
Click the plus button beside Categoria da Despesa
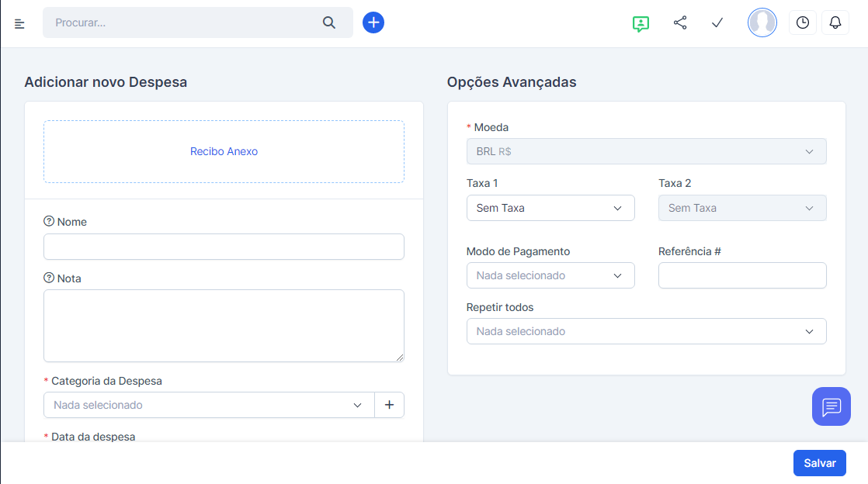[x=389, y=405]
